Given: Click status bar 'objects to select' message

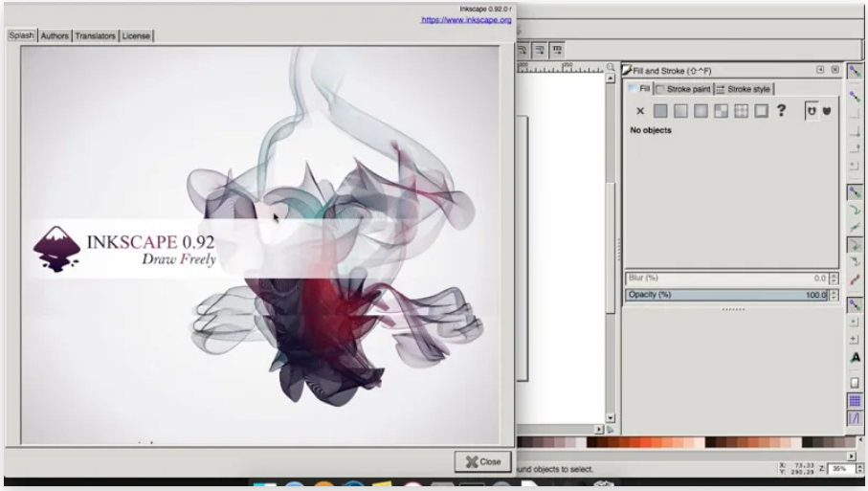Looking at the screenshot, I should pos(555,469).
